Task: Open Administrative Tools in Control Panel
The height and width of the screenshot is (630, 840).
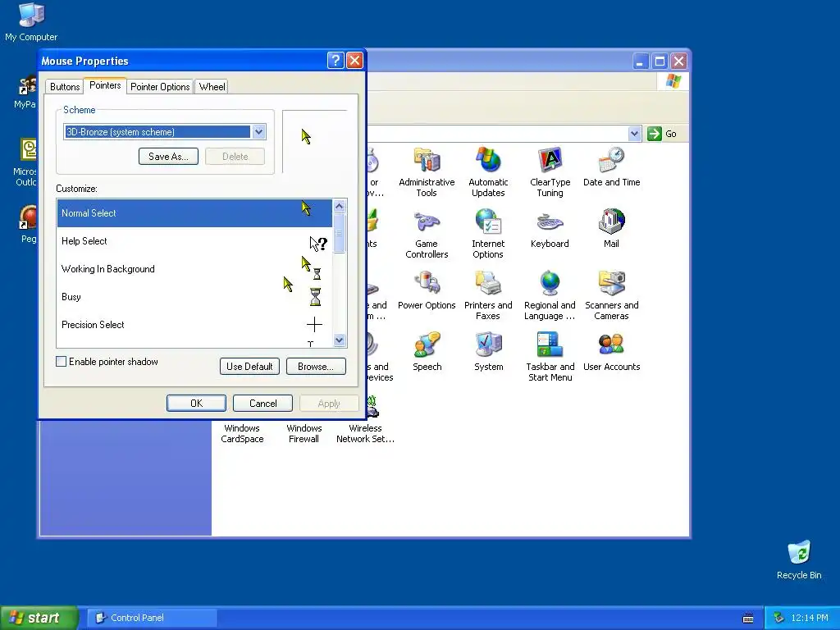Action: coord(427,172)
